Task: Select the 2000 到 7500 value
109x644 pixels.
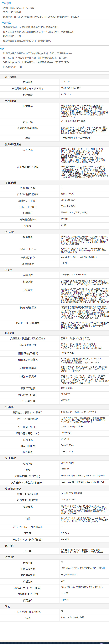Action: (67, 445)
